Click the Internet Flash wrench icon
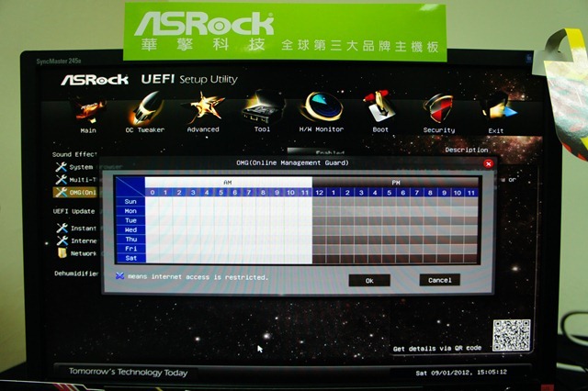This screenshot has height=391, width=588. pos(62,240)
